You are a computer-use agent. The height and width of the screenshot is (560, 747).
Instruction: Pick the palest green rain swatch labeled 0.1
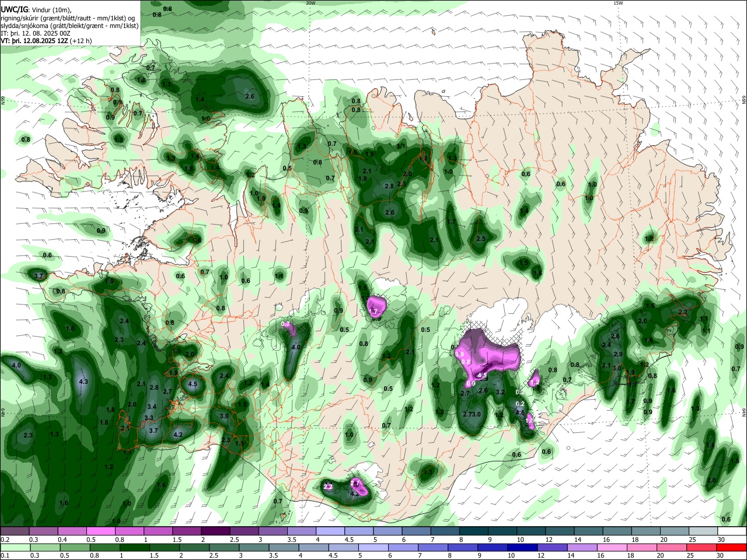15,547
